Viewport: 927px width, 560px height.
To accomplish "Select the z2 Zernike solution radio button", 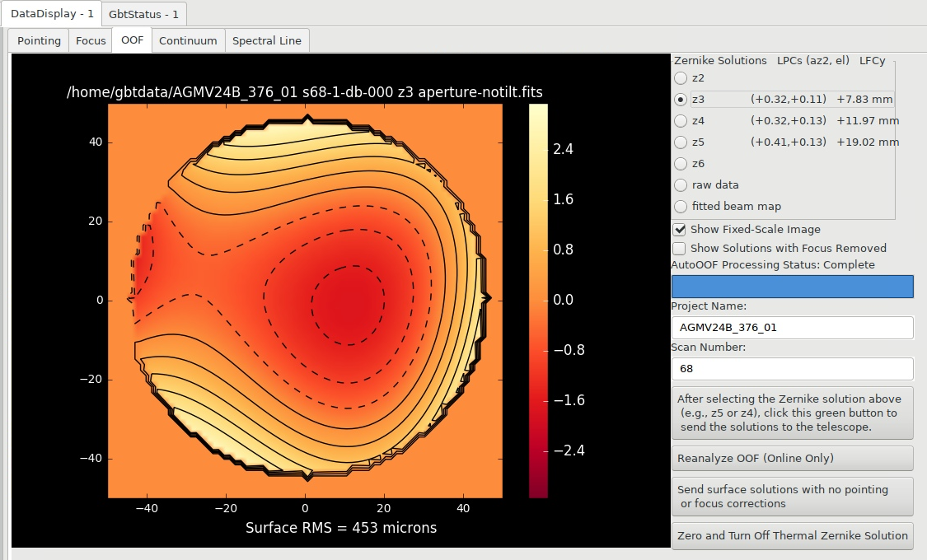I will click(681, 78).
